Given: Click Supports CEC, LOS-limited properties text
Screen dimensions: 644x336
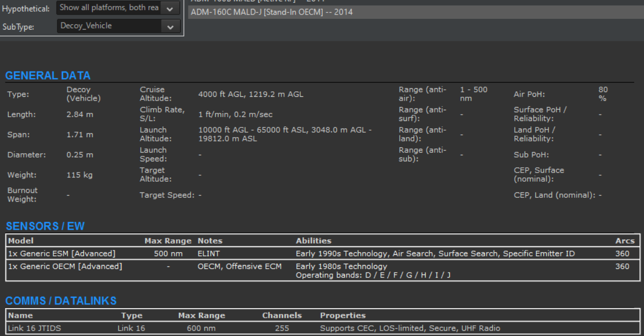Looking at the screenshot, I should point(410,328).
